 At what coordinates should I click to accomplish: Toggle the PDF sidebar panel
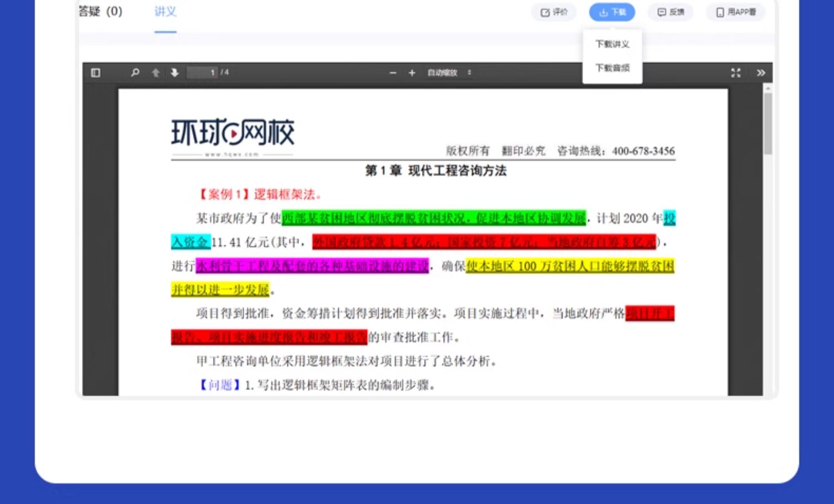(96, 73)
